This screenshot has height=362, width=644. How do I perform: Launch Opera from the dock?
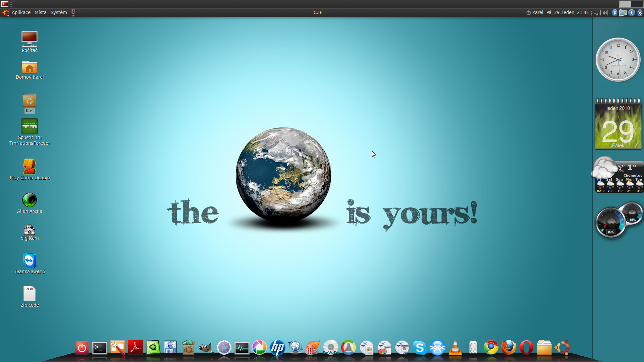pyautogui.click(x=526, y=347)
